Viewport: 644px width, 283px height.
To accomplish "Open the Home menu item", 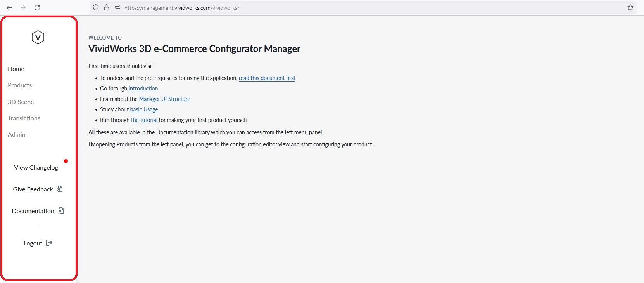I will click(16, 69).
